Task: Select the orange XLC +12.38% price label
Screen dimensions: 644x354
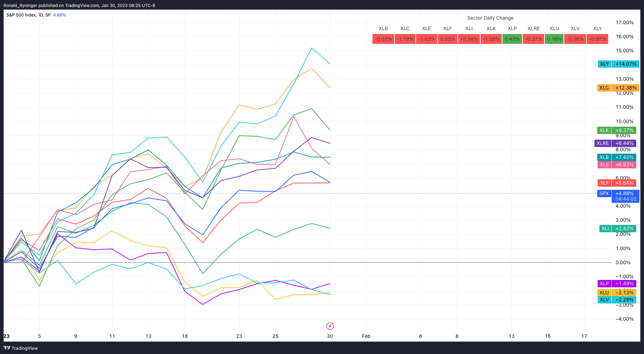Action: tap(618, 88)
